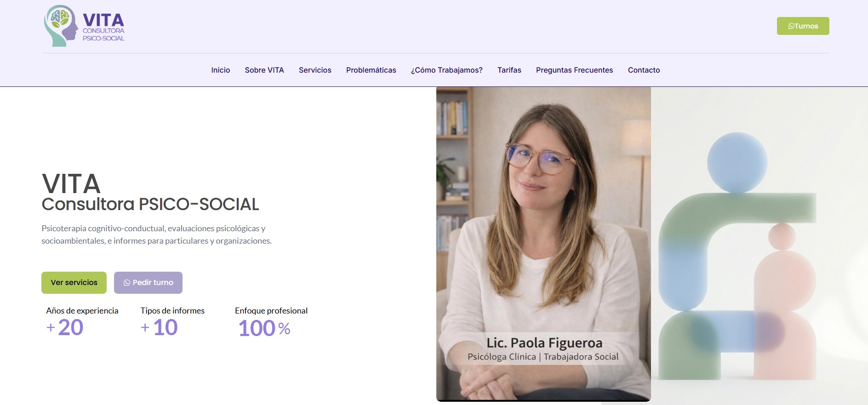
Task: Click the 100% Enfoque profesional counter
Action: click(264, 328)
